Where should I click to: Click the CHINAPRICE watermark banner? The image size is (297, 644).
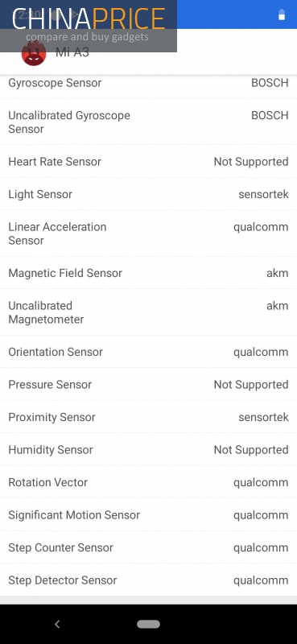click(x=89, y=26)
